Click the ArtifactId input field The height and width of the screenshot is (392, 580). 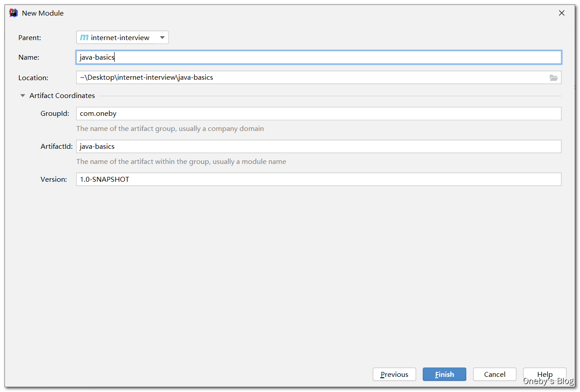coord(319,147)
